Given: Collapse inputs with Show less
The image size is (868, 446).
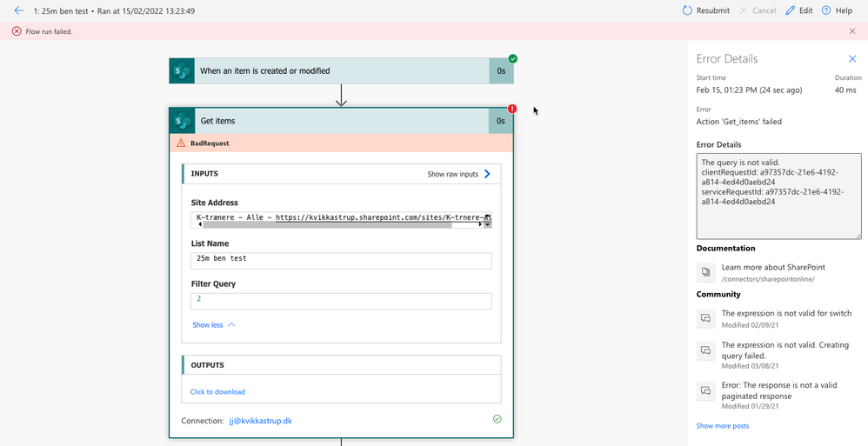Looking at the screenshot, I should click(214, 325).
